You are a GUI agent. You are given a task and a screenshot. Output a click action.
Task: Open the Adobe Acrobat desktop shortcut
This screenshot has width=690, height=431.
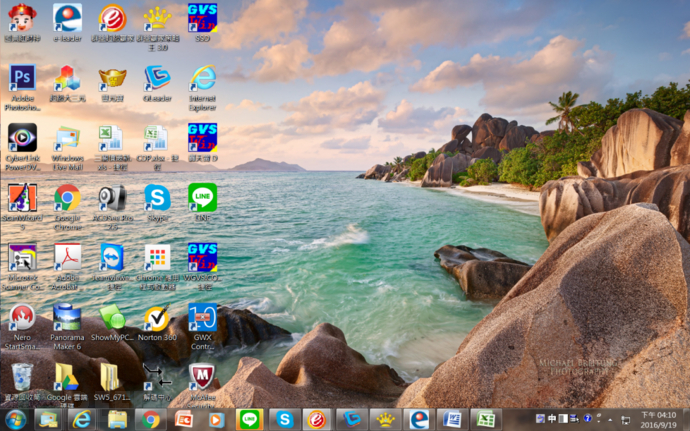(67, 257)
